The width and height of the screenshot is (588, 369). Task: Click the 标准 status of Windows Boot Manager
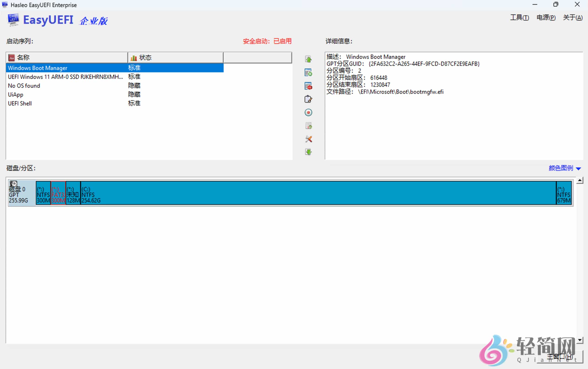point(134,68)
